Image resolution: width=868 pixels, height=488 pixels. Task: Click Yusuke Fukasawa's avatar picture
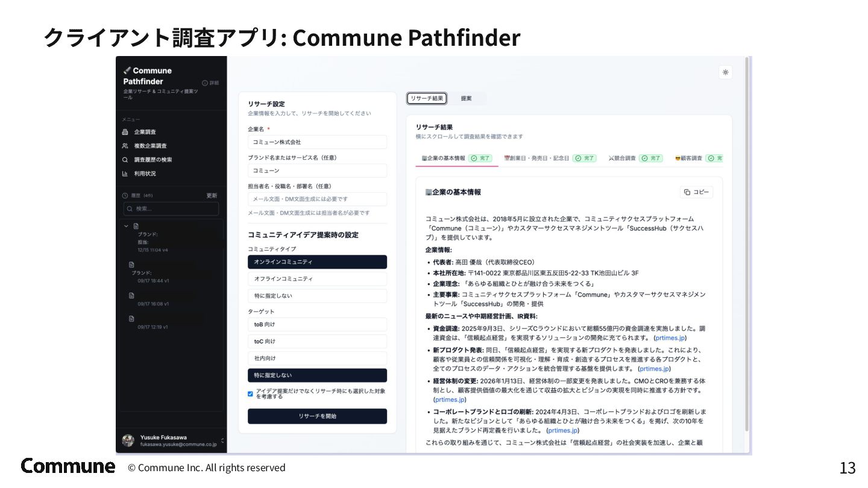[128, 440]
